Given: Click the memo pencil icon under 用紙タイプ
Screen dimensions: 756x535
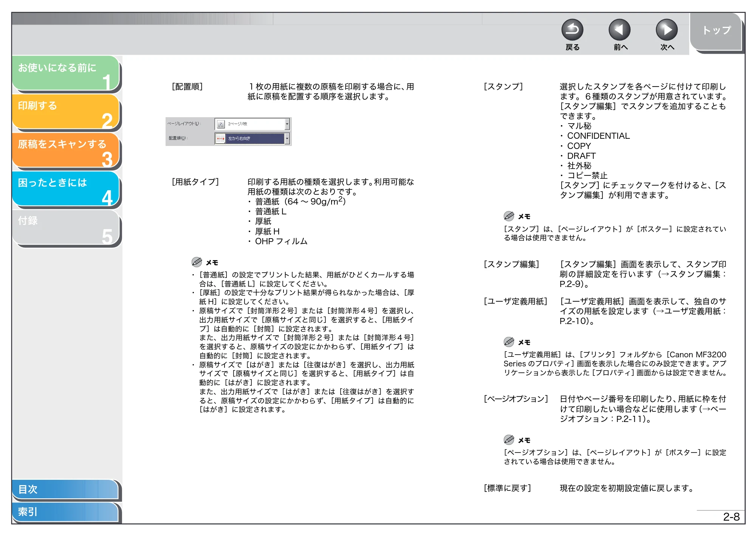Looking at the screenshot, I should click(197, 262).
